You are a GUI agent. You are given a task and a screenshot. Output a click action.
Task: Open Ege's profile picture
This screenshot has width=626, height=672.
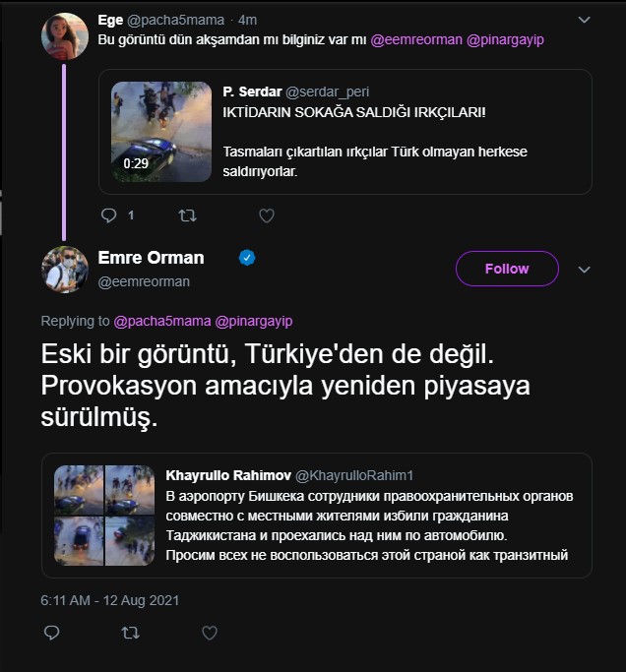click(x=66, y=36)
